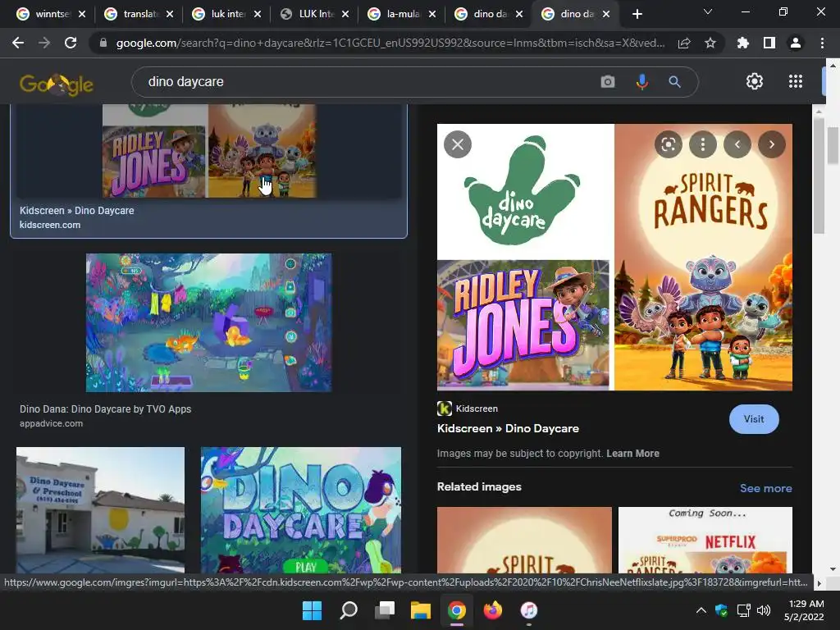Click Dino Dana: Dino Daycare by TVO Apps
840x630 pixels.
tap(106, 409)
